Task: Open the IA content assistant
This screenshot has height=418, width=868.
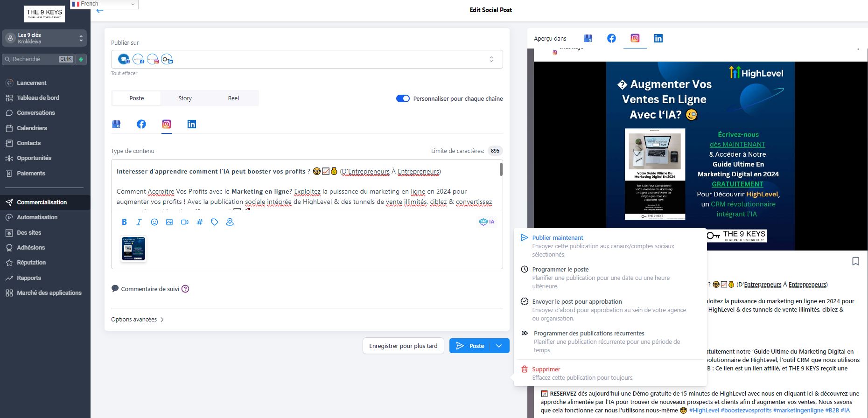Action: click(x=487, y=222)
